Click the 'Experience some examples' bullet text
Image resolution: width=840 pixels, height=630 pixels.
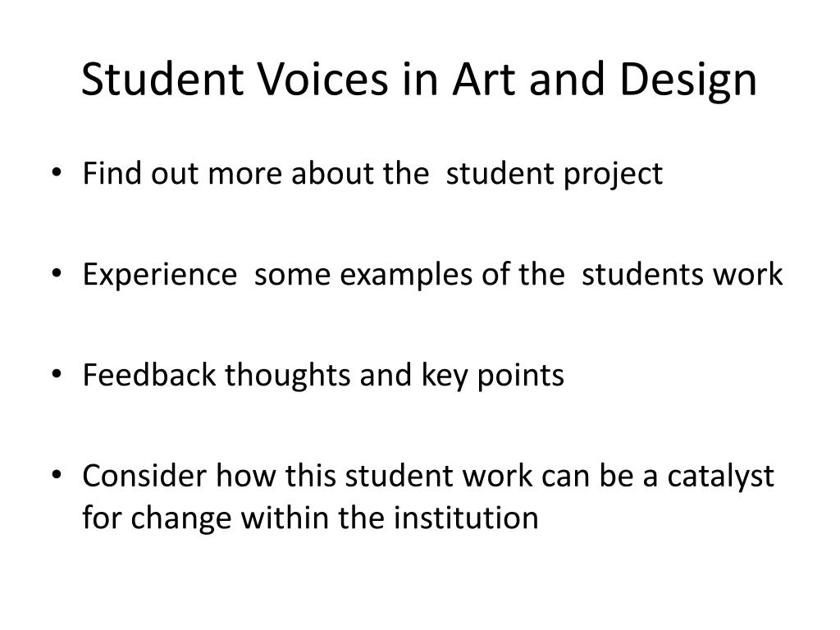[432, 275]
